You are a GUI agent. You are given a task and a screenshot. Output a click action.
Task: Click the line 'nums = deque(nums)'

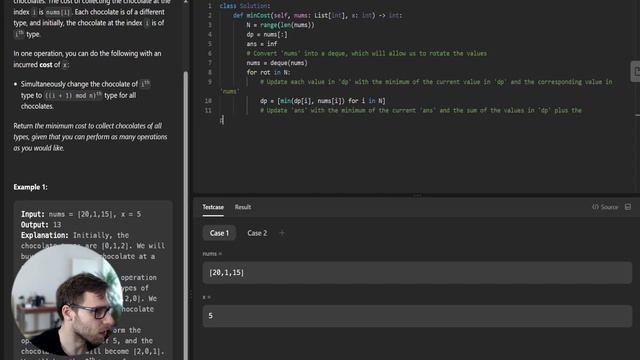(x=277, y=63)
